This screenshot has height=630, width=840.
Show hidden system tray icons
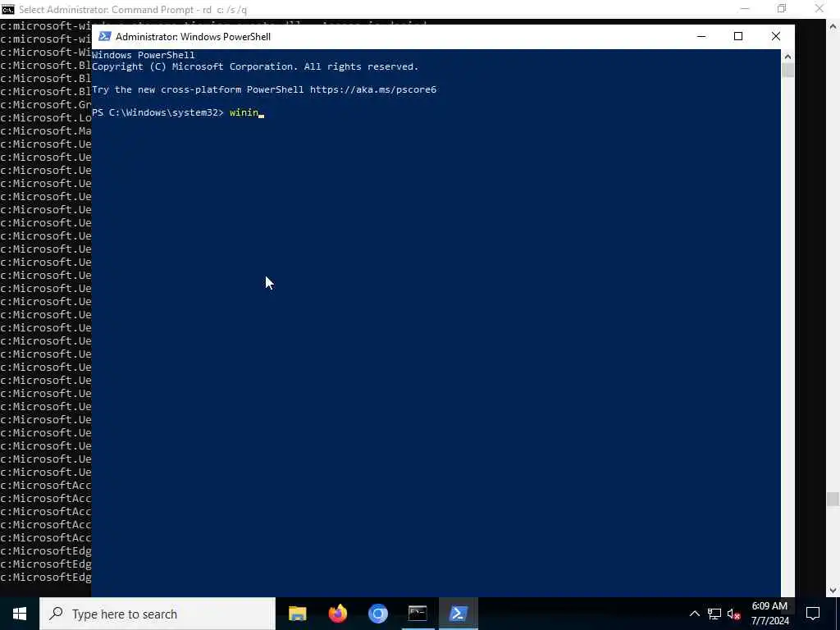tap(694, 614)
